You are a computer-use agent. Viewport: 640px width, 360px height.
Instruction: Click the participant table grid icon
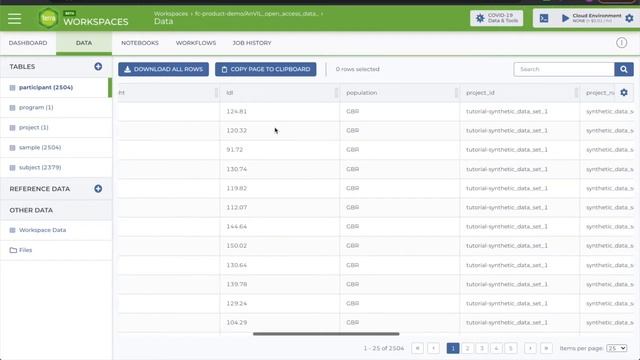pos(12,88)
